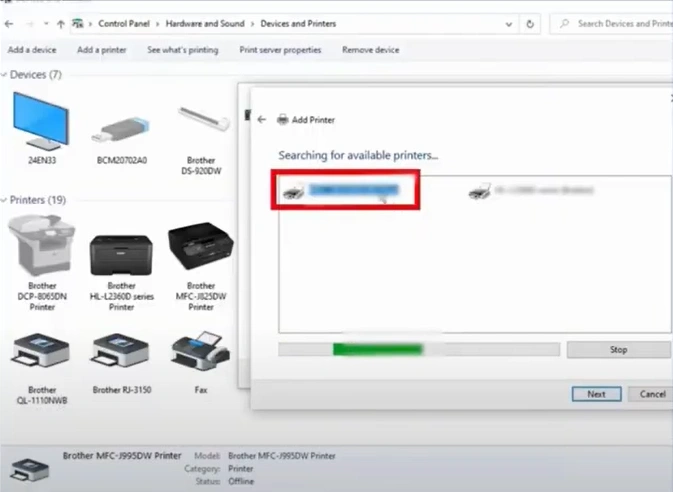
Task: Open Print server properties
Action: [x=280, y=49]
